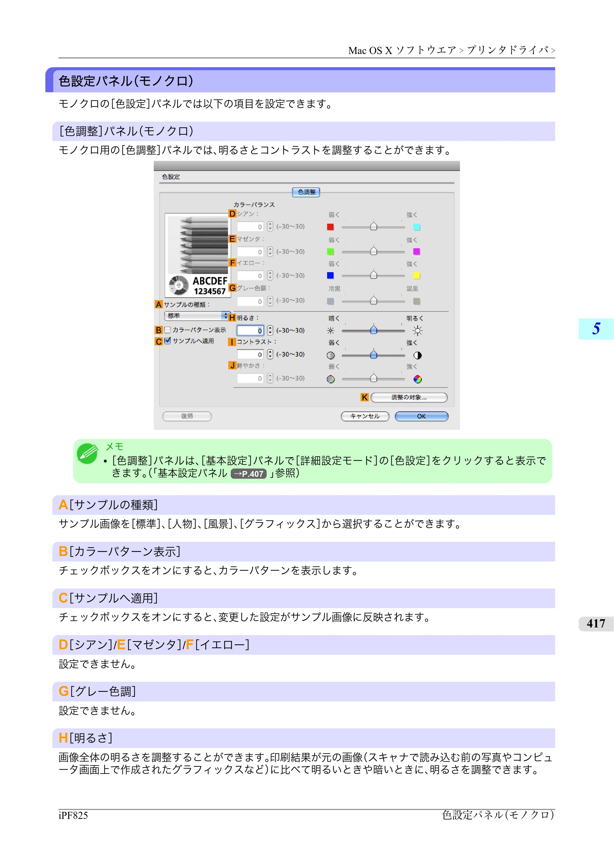Click the magenta swatch at slider's strong end
Image resolution: width=614 pixels, height=868 pixels.
click(x=417, y=252)
